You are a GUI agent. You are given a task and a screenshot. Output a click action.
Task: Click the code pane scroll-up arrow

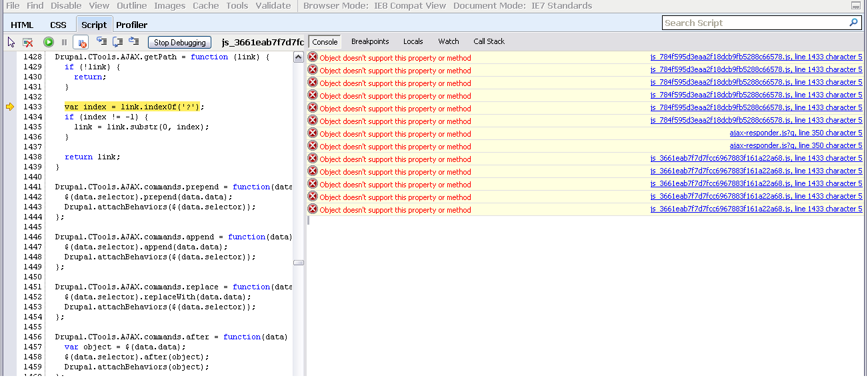(x=299, y=57)
